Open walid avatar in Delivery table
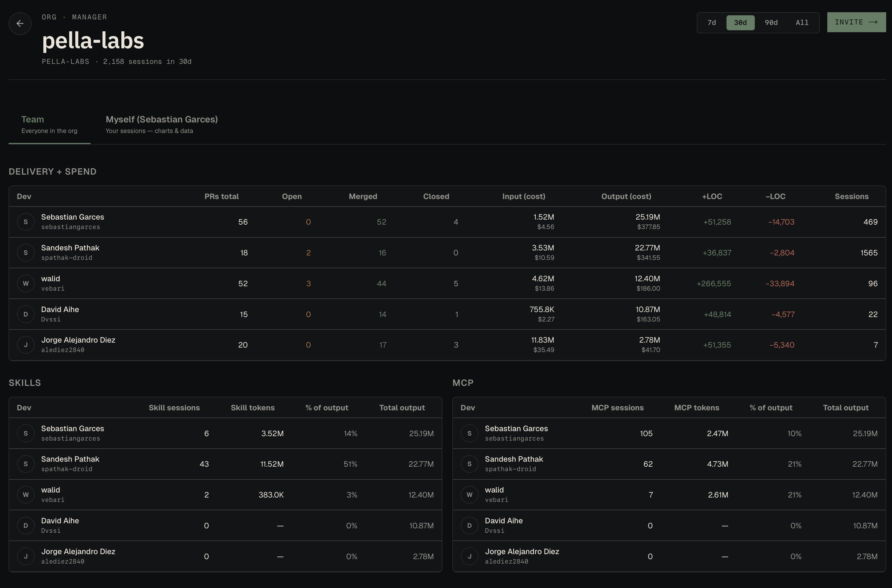 (x=26, y=283)
